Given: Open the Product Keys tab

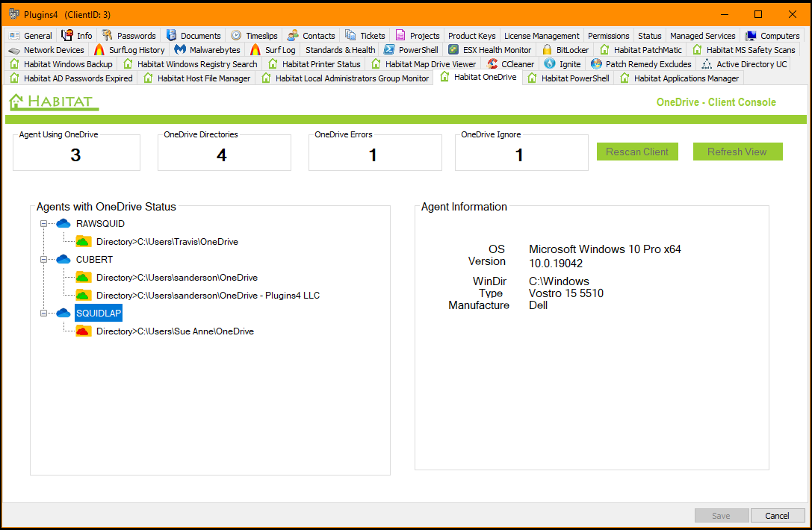Looking at the screenshot, I should (472, 36).
